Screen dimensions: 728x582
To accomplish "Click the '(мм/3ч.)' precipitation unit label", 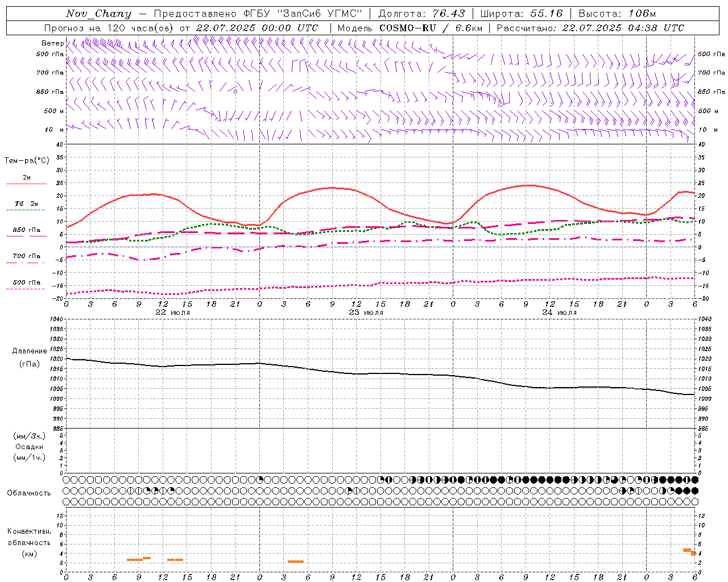I will click(30, 436).
